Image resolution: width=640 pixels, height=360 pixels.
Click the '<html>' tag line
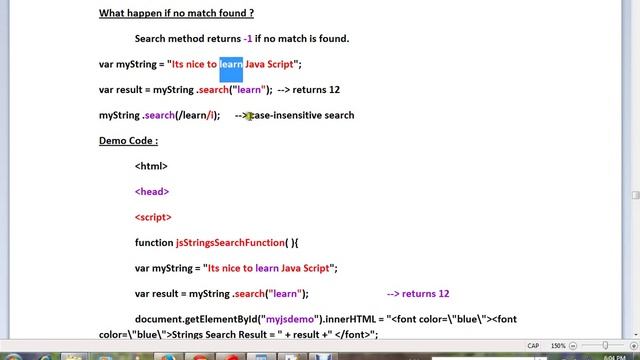pyautogui.click(x=151, y=166)
